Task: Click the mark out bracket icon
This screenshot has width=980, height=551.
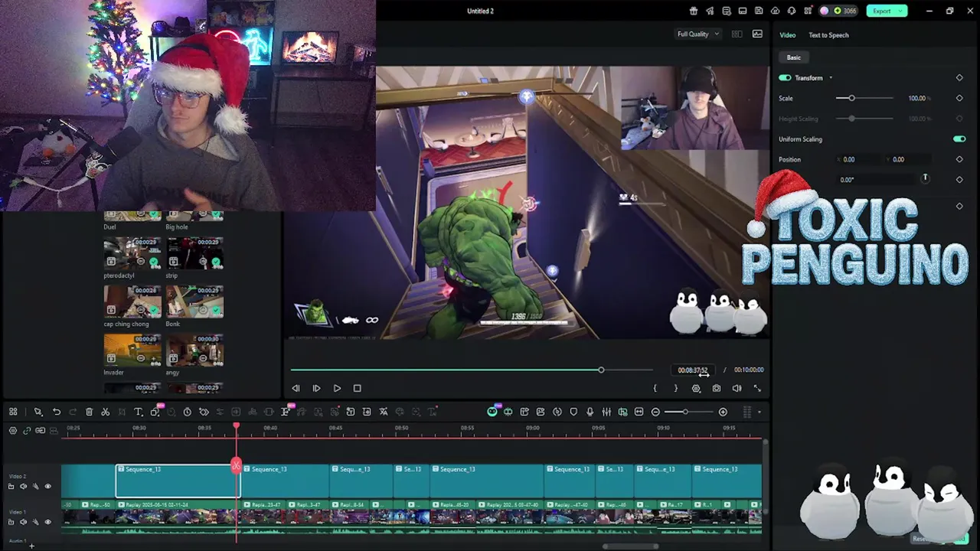Action: 675,388
